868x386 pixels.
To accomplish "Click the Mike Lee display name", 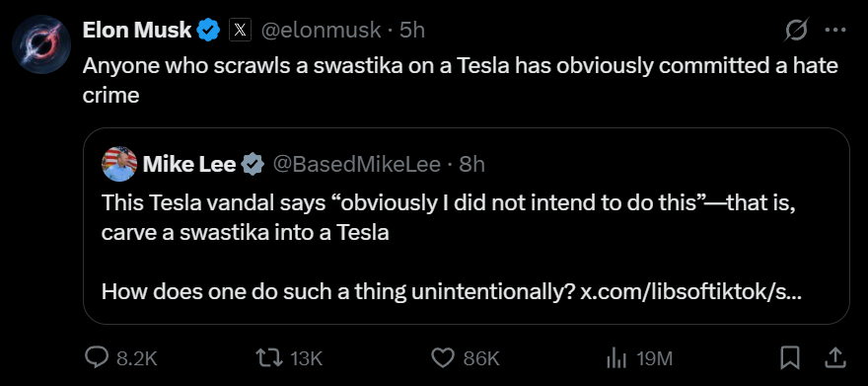I will click(x=189, y=165).
